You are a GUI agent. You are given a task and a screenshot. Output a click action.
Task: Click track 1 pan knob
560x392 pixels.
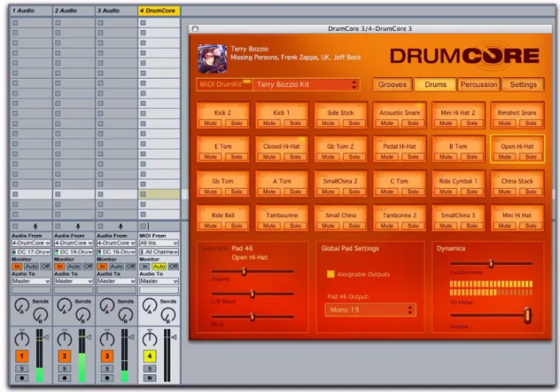pos(22,338)
